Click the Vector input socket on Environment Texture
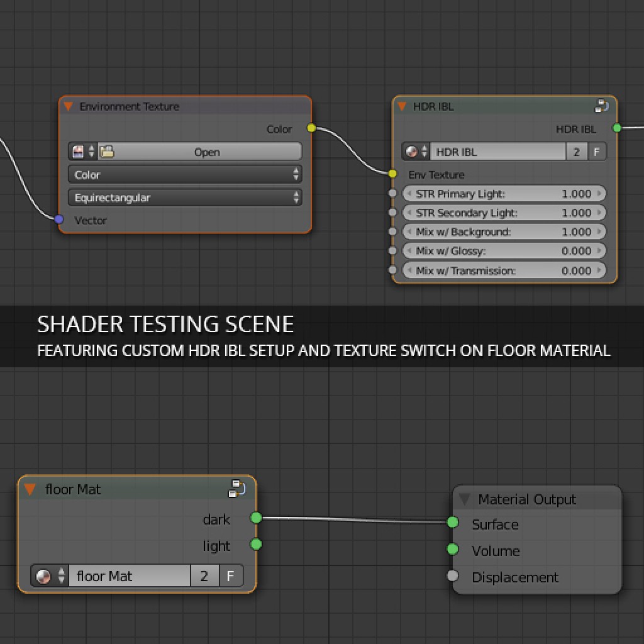Screen dimensions: 644x644 (58, 219)
